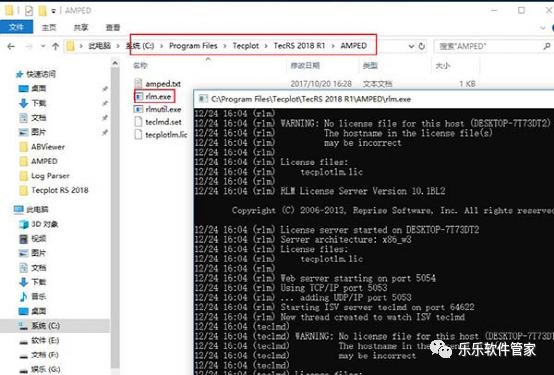Click Tecplot breadcrumb in address bar
This screenshot has width=554, height=375.
click(x=246, y=46)
